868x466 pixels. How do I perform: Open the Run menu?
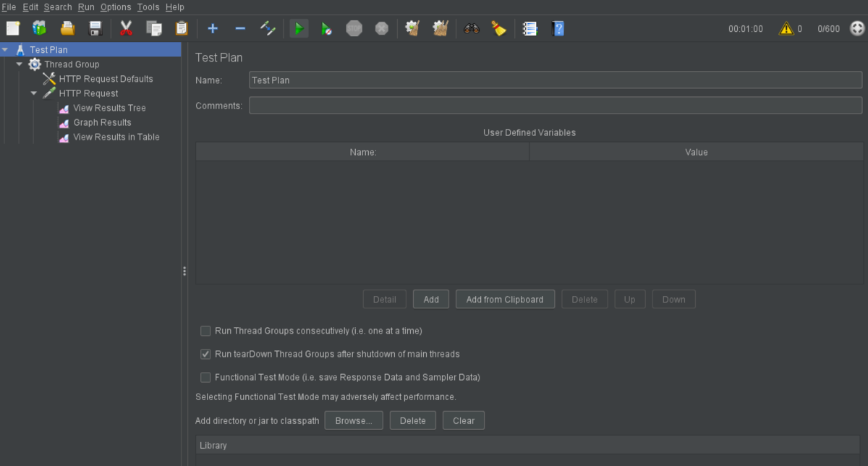[86, 7]
